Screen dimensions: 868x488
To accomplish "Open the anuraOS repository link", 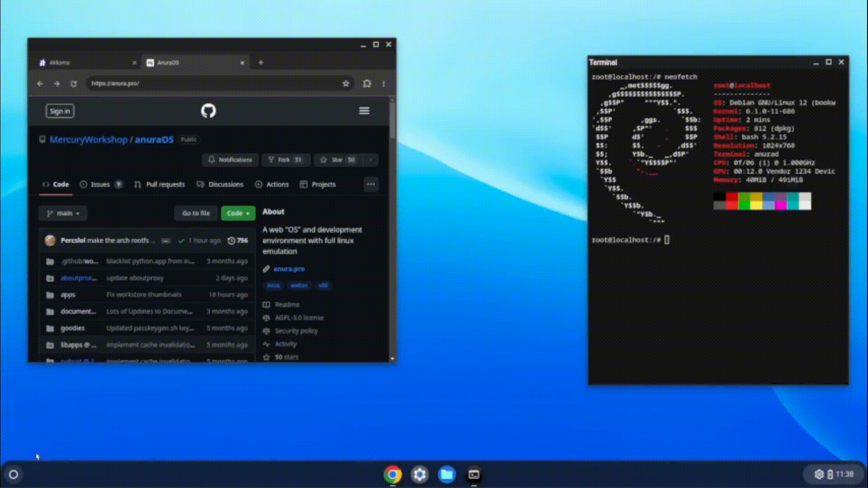I will [154, 140].
